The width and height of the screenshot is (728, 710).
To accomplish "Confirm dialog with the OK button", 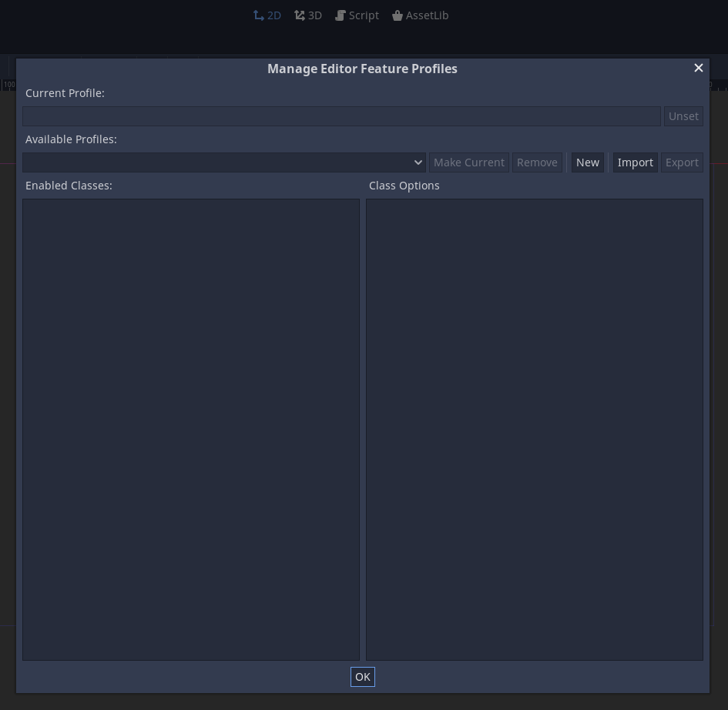I will point(362,676).
